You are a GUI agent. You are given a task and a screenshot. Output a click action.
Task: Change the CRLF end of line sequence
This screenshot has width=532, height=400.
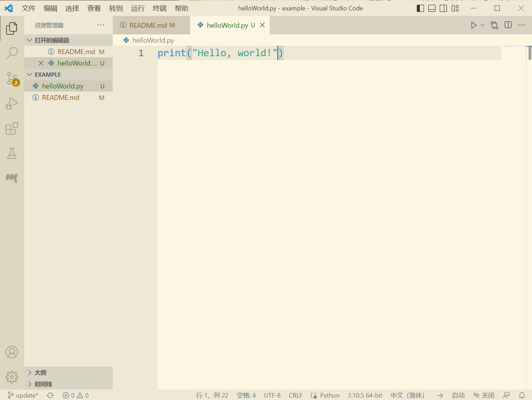295,395
